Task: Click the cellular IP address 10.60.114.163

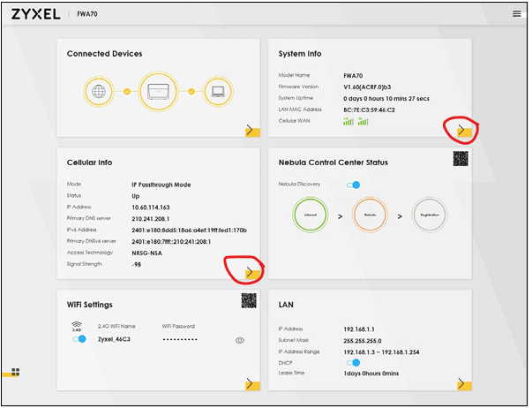Action: point(151,208)
